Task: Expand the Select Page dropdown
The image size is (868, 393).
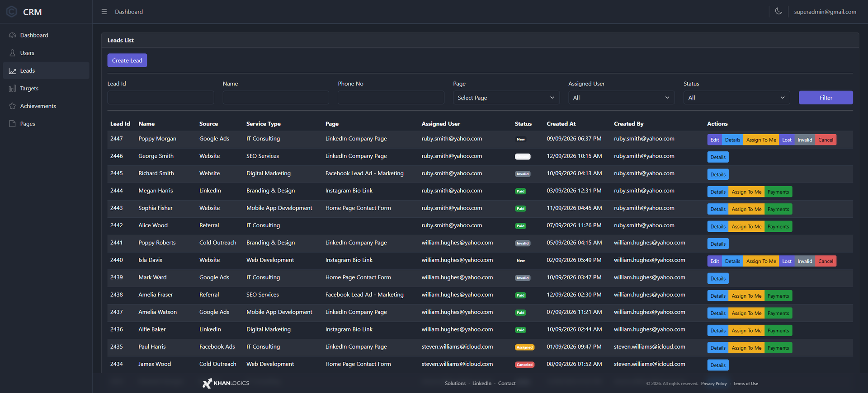Action: tap(506, 98)
